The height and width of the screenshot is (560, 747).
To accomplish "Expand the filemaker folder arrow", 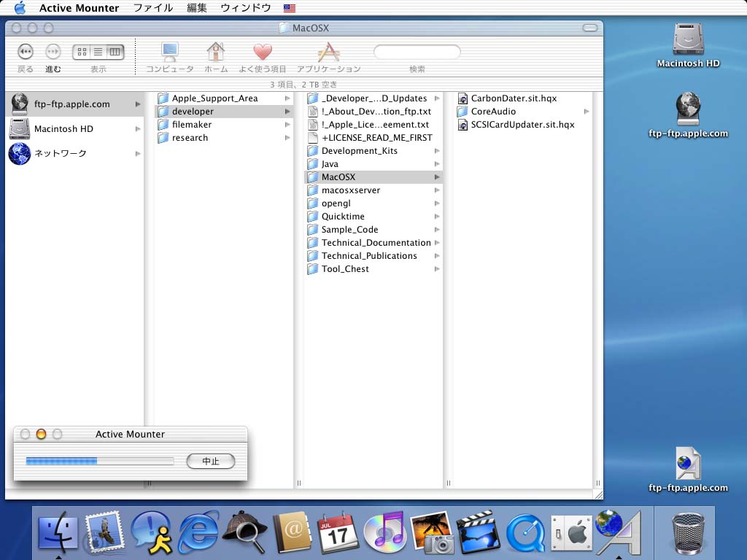I will [287, 124].
